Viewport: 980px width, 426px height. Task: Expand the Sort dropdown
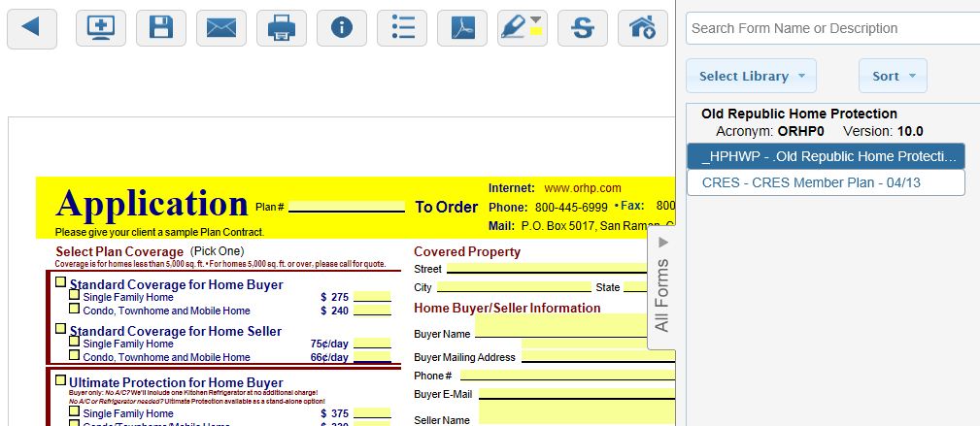(893, 76)
